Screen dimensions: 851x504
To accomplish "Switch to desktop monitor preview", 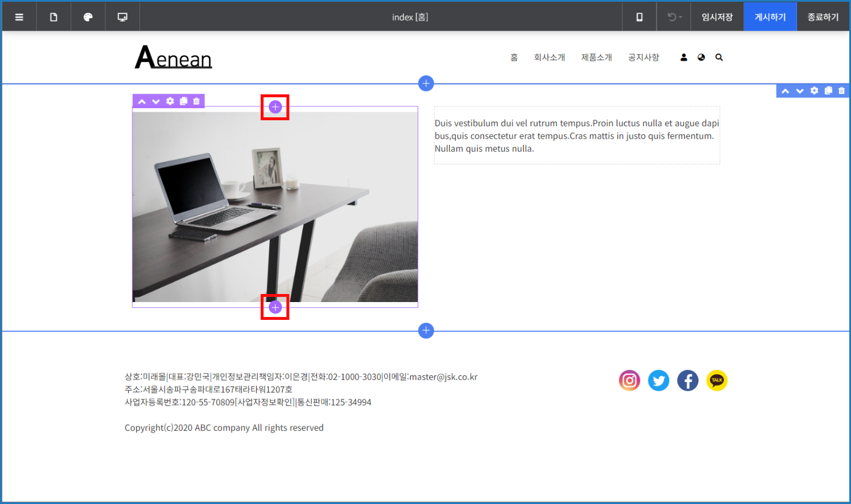I will pos(123,17).
